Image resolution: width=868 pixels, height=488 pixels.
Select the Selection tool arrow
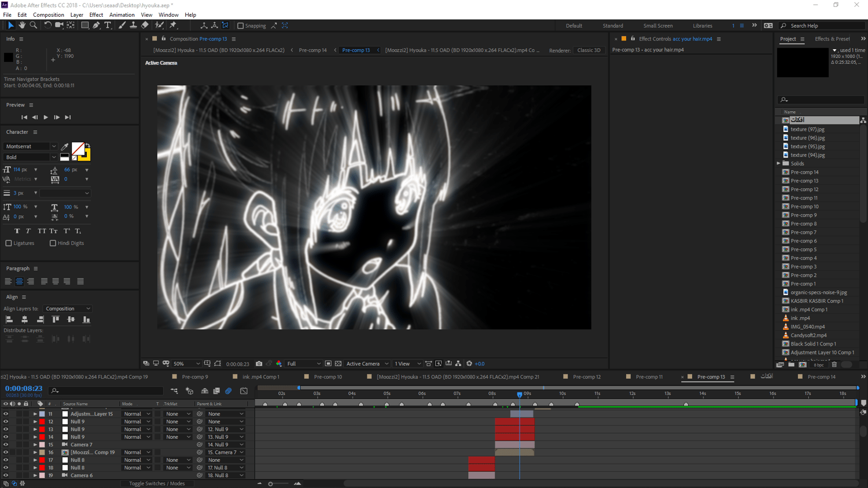pyautogui.click(x=10, y=25)
